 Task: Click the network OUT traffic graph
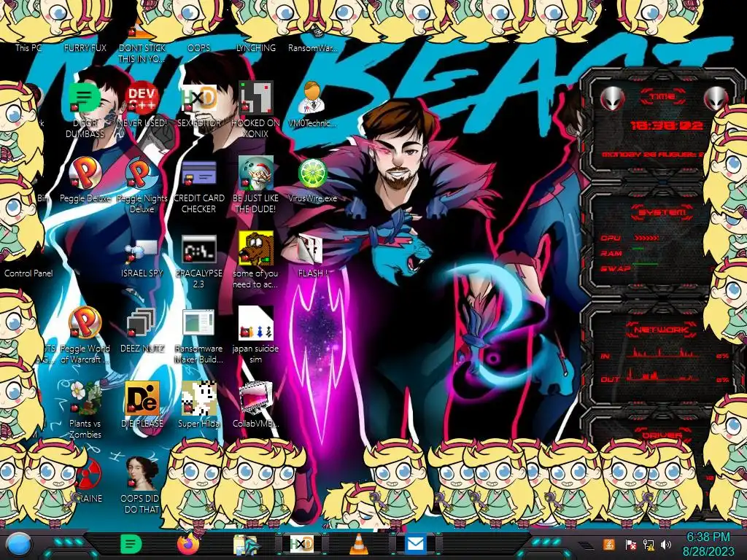662,376
